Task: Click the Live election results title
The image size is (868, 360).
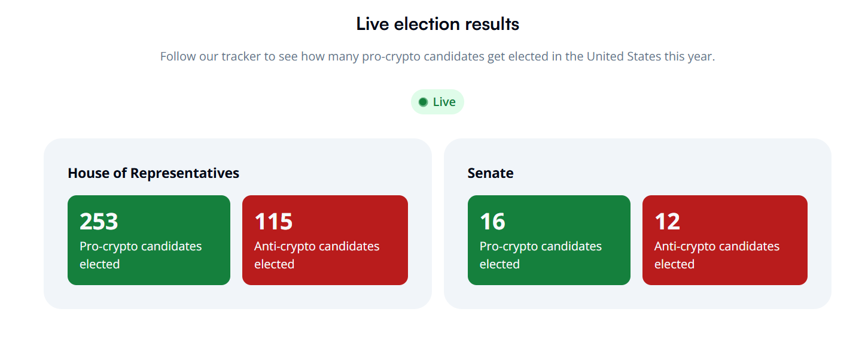Action: (437, 24)
